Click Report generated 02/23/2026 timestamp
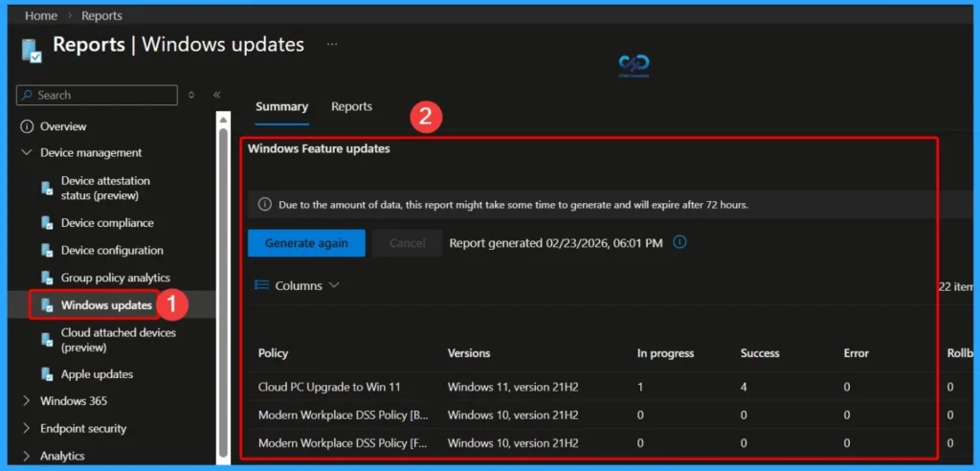The image size is (980, 471). coord(556,243)
